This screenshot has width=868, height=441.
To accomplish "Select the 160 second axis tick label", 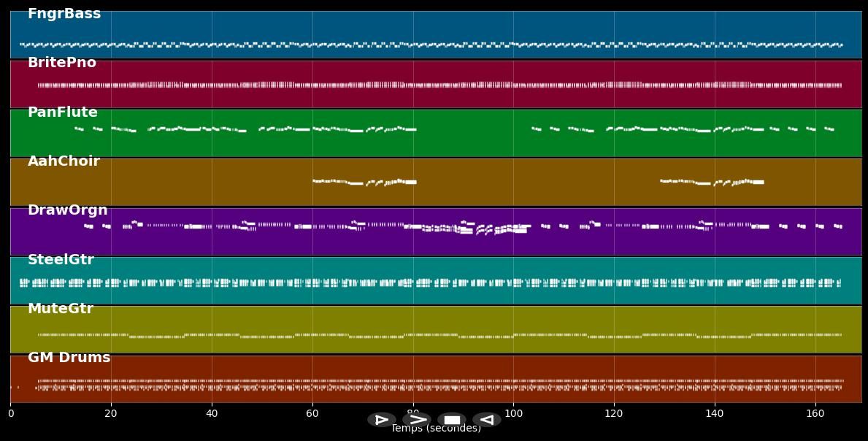I will coord(815,413).
